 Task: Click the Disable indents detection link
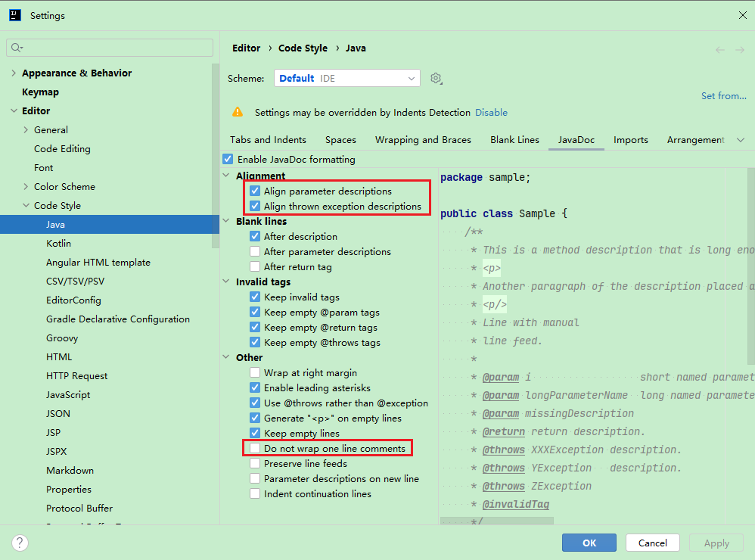[x=491, y=112]
